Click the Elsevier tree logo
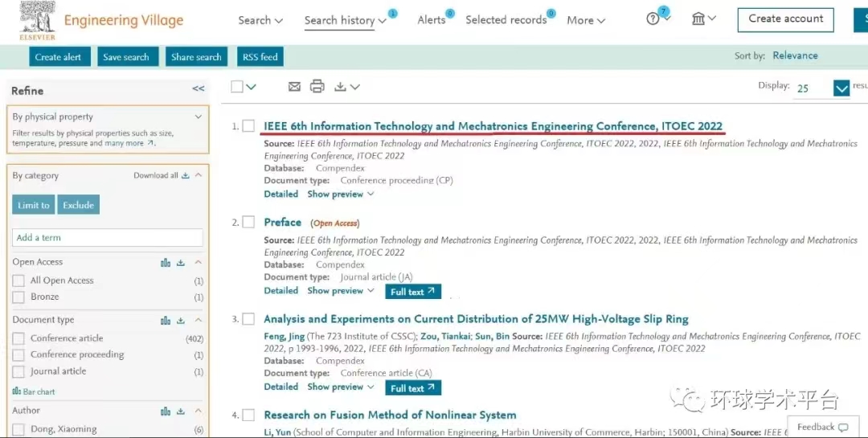Screen dimensions: 868x438 (x=37, y=20)
